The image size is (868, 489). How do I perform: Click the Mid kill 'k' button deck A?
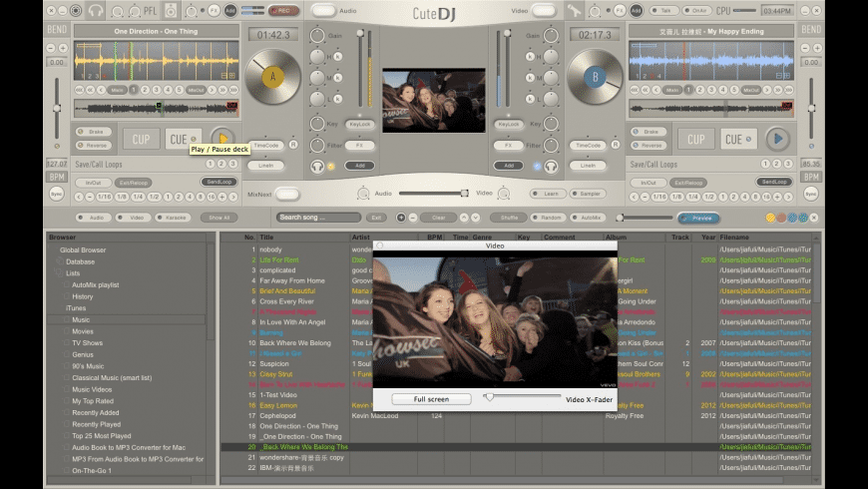[x=337, y=78]
